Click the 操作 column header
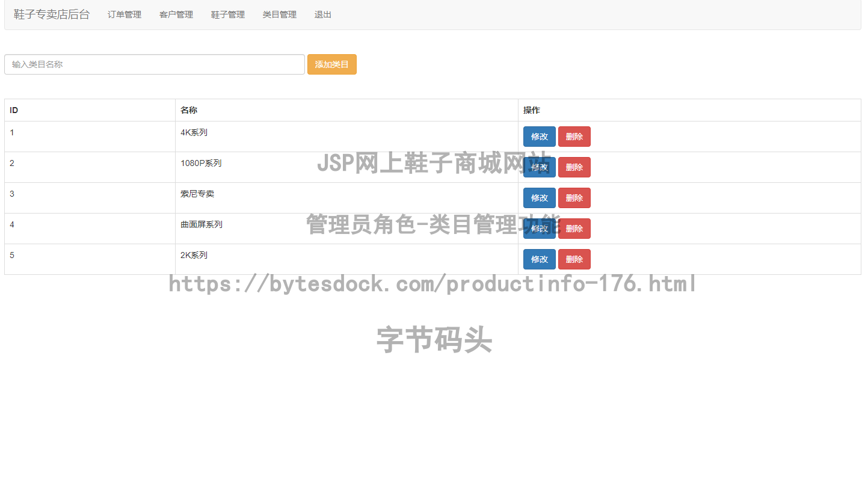This screenshot has width=868, height=477. (x=689, y=110)
